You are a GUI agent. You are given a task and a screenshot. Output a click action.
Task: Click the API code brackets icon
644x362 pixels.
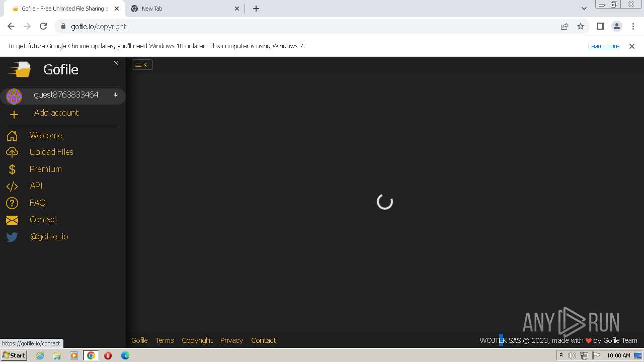click(x=12, y=186)
